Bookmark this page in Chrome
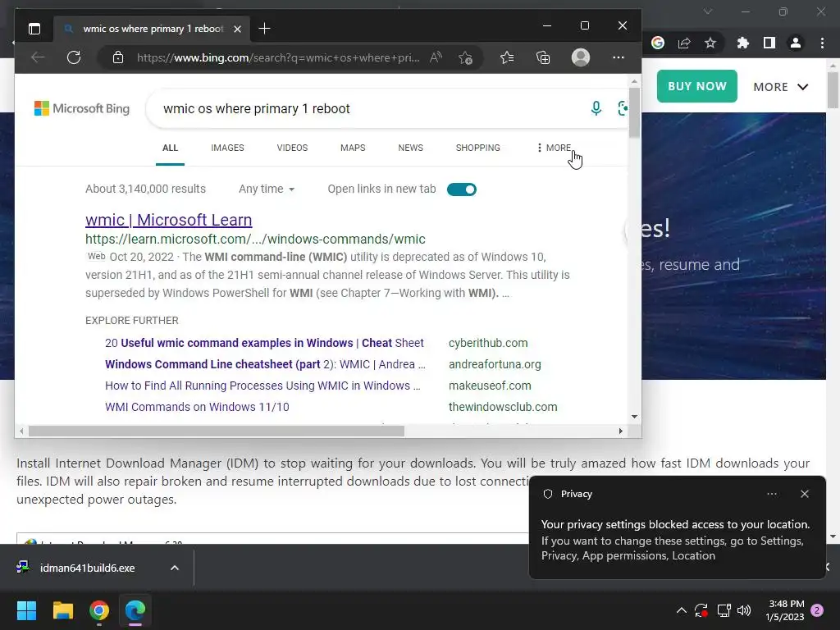Screen dimensions: 840x630 (710, 43)
